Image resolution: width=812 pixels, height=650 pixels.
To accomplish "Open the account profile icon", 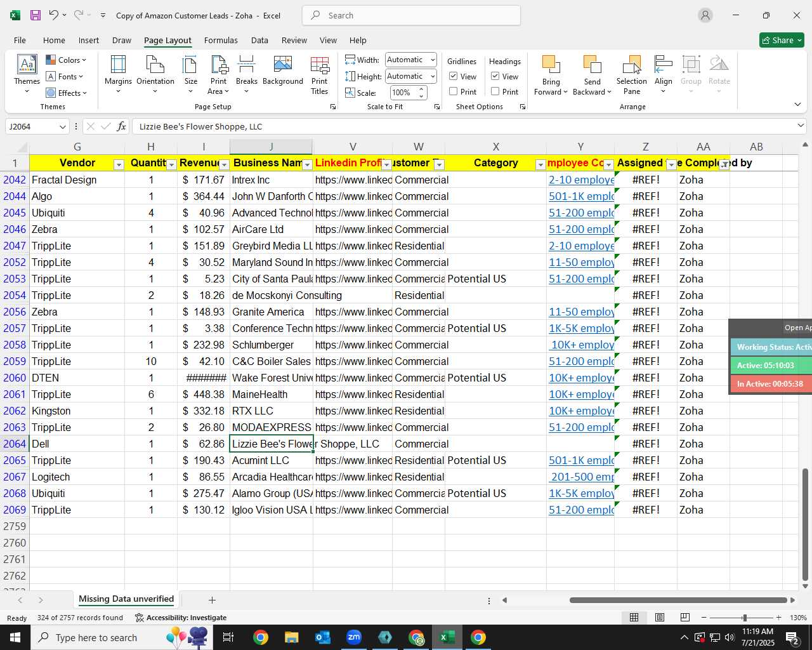I will click(705, 15).
